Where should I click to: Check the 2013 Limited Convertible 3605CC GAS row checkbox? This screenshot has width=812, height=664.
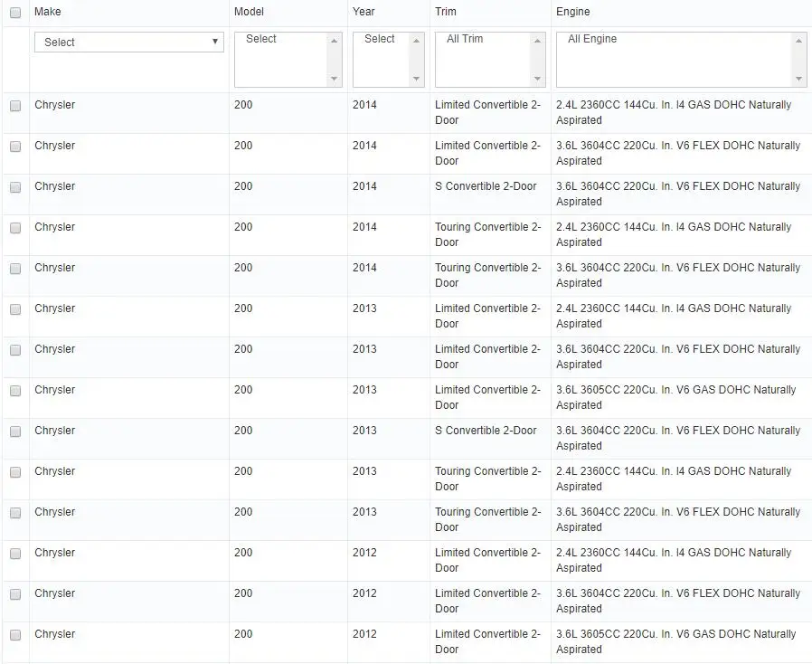[x=15, y=391]
